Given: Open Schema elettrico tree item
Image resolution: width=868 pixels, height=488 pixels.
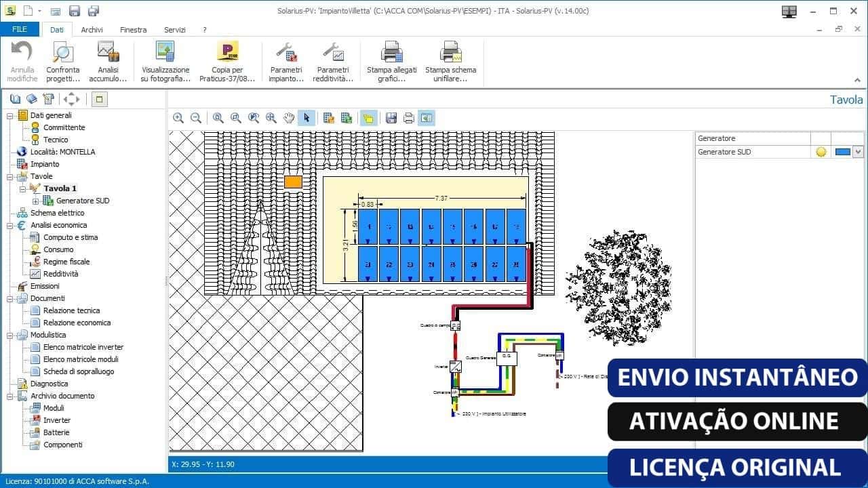Looking at the screenshot, I should click(57, 213).
